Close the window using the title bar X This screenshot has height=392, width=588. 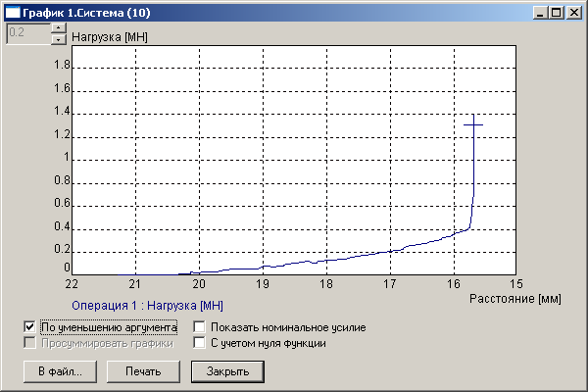coord(573,13)
